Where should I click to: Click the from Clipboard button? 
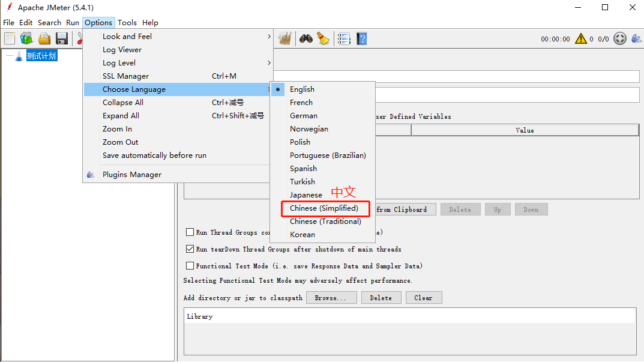click(405, 210)
